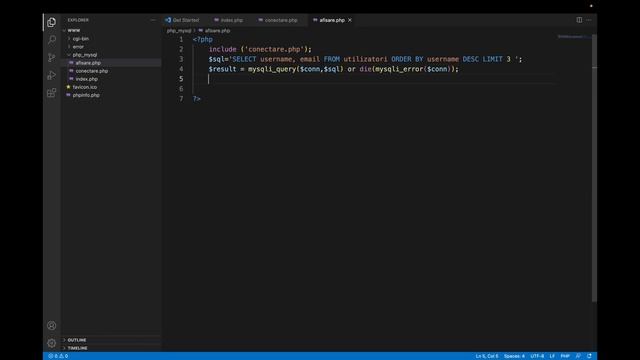Viewport: 640px width, 360px height.
Task: Click the errors and warnings status indicator
Action: click(x=58, y=356)
